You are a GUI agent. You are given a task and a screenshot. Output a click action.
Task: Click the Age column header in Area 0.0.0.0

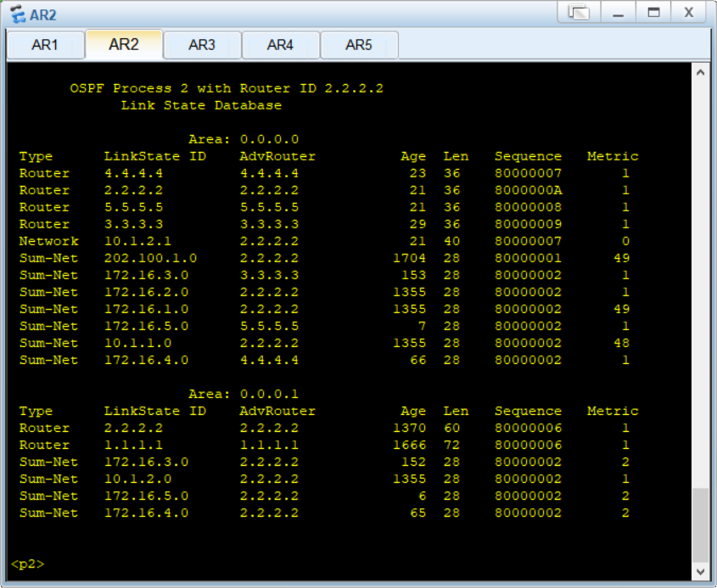click(x=413, y=156)
